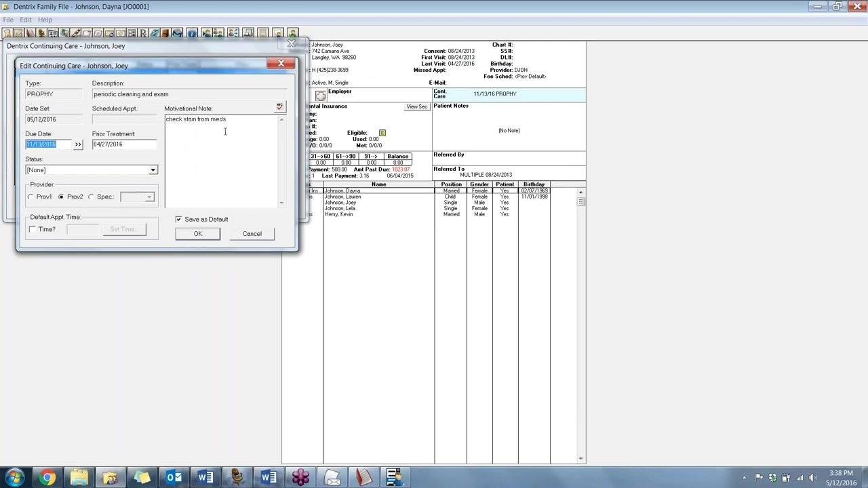Open Outlook from the taskbar
868x488 pixels.
pos(174,477)
